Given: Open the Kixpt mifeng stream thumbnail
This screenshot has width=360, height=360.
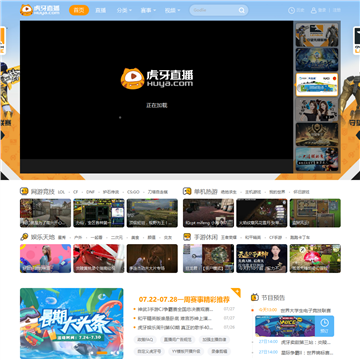Looking at the screenshot, I should click(x=208, y=213).
